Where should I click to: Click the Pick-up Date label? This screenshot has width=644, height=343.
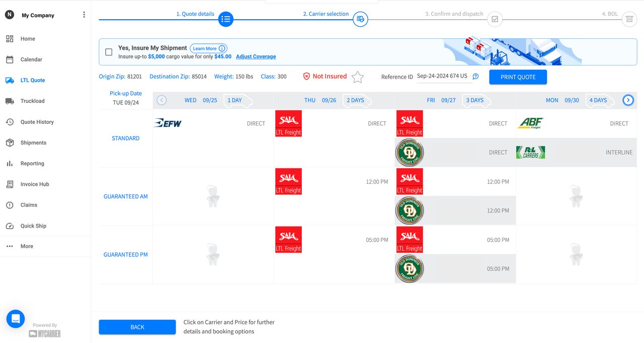point(126,93)
